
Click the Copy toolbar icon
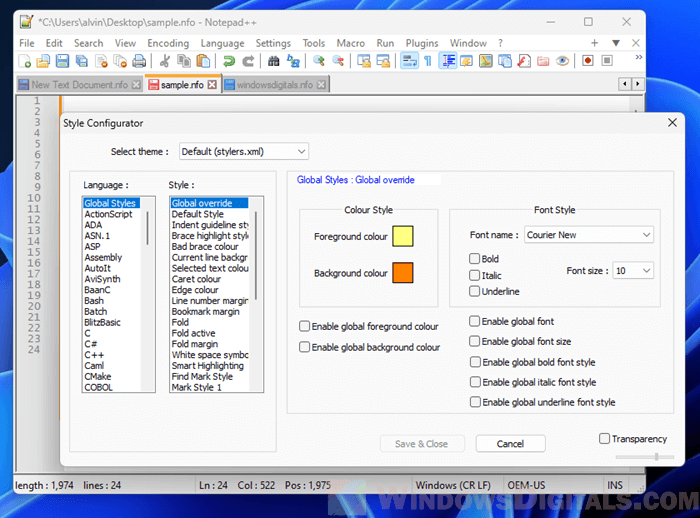pos(184,61)
